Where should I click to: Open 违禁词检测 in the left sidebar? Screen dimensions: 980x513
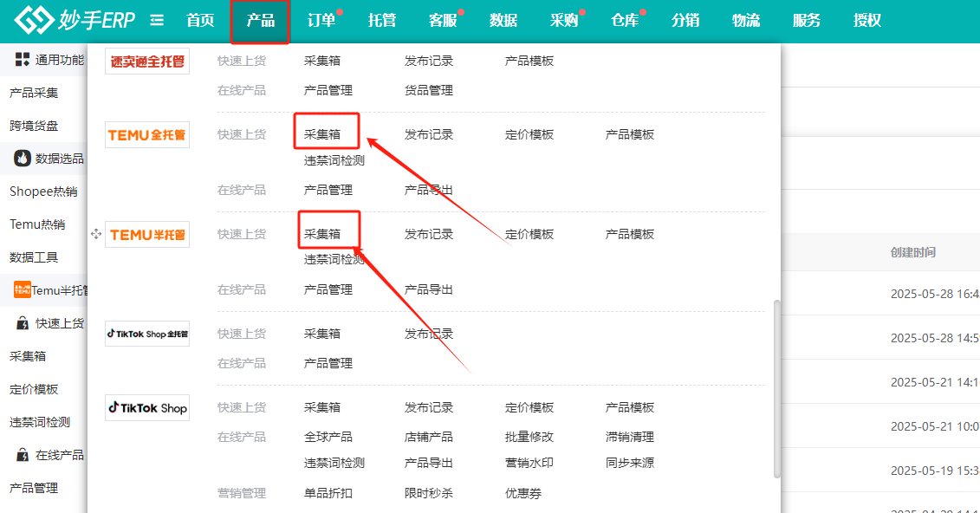pos(40,422)
